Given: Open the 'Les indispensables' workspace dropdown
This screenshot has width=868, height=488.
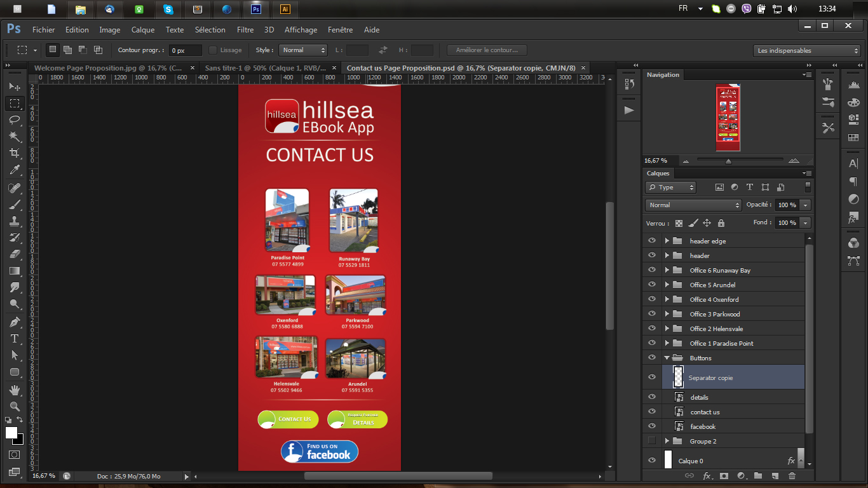Looking at the screenshot, I should [x=806, y=50].
